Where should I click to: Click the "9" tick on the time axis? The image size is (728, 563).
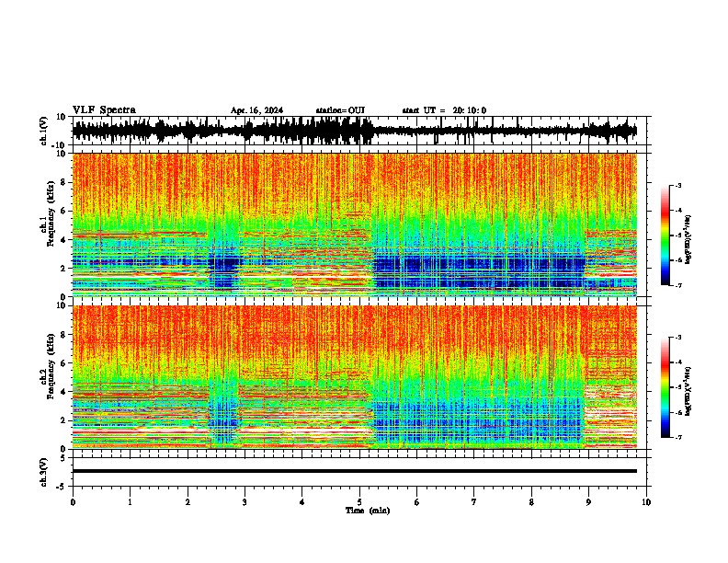(588, 502)
